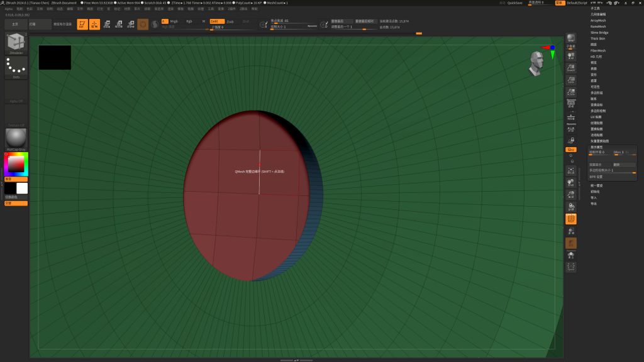644x362 pixels.
Task: Toggle the PolyF polyframe display button
Action: point(571,219)
